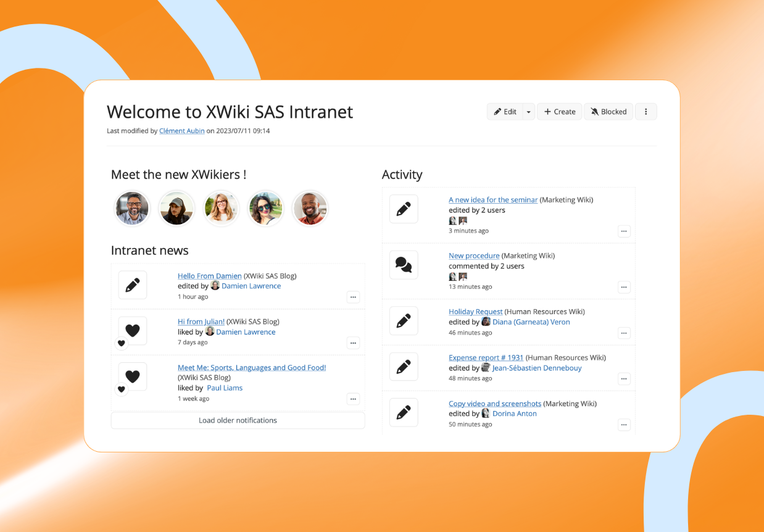This screenshot has height=532, width=764.
Task: Click third XWikier avatar, blonde woman with glasses
Action: (221, 208)
